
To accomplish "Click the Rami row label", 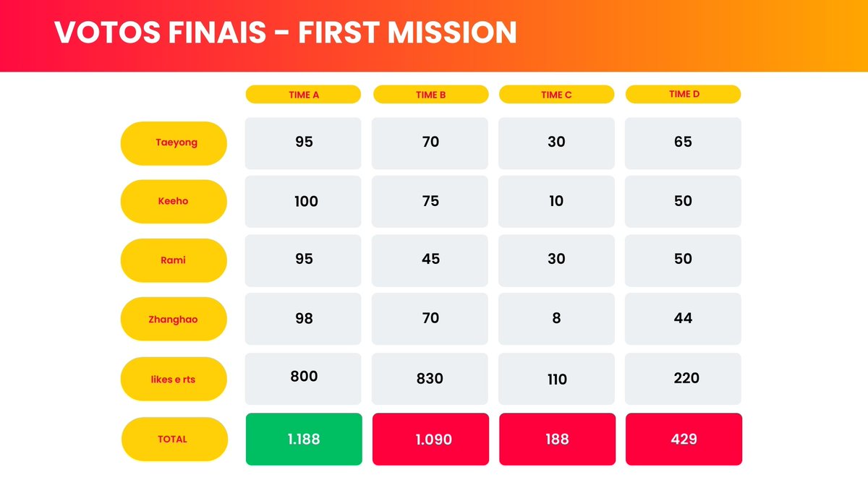I will tap(174, 260).
